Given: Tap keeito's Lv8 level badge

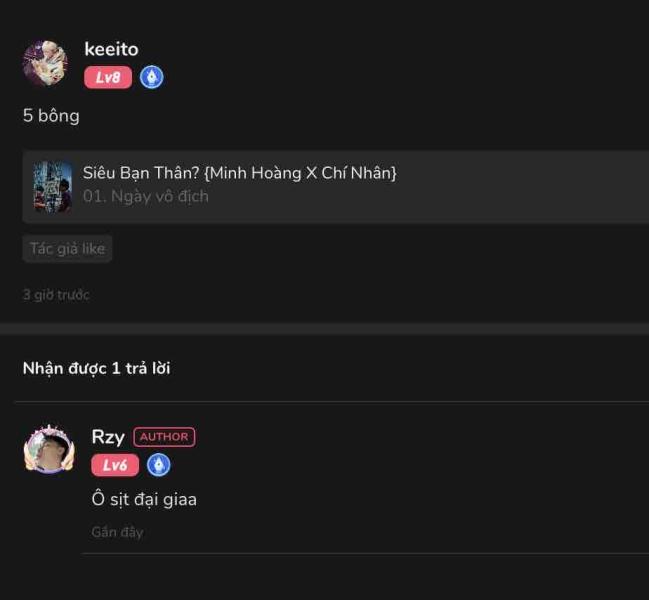Looking at the screenshot, I should (108, 77).
